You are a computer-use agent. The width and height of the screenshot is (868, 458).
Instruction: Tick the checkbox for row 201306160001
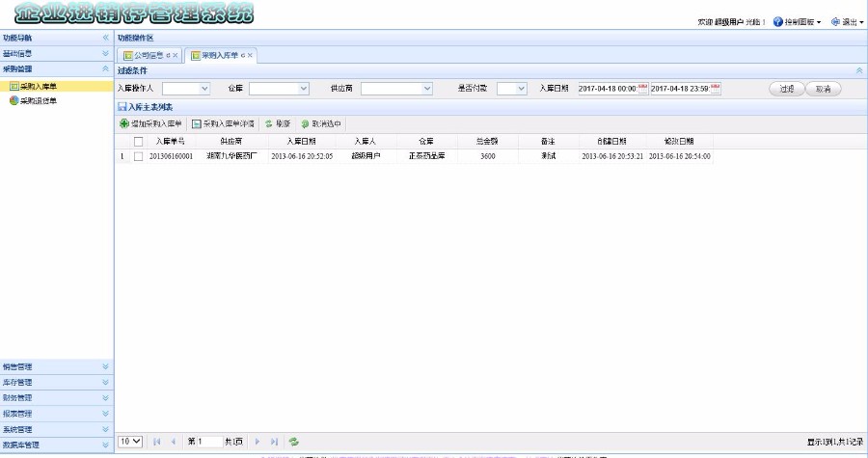[138, 156]
